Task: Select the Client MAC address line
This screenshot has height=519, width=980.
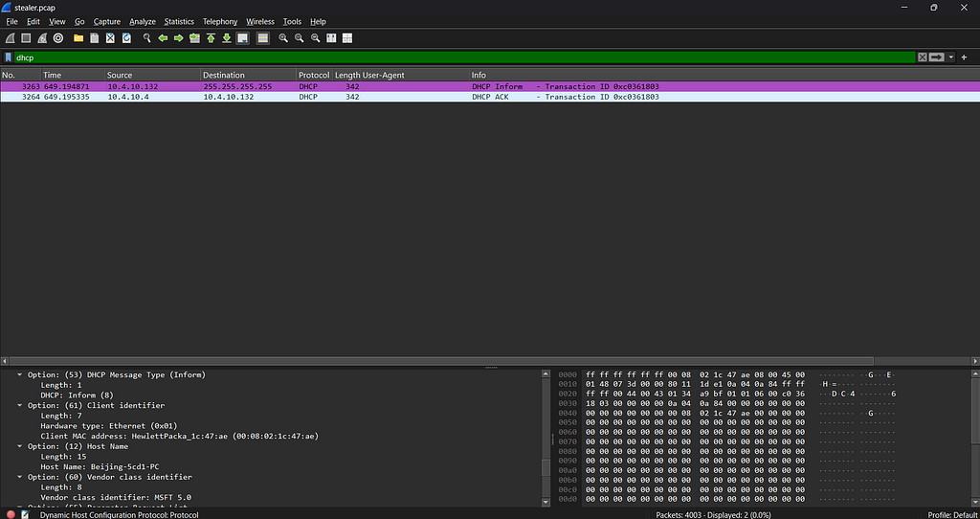Action: tap(179, 436)
